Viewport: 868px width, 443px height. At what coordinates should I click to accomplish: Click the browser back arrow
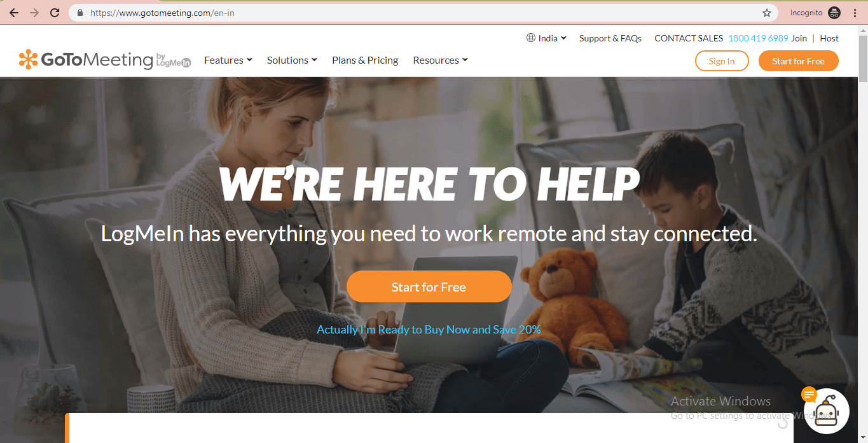click(x=14, y=13)
